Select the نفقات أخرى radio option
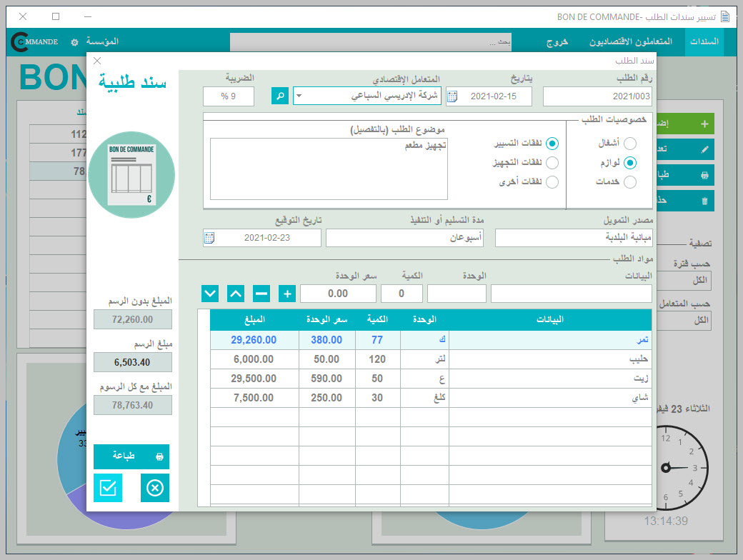 coord(552,182)
